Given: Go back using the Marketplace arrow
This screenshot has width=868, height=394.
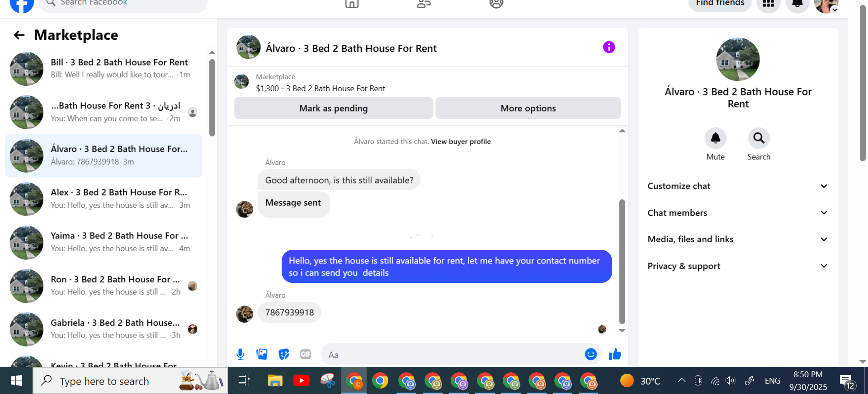Looking at the screenshot, I should click(x=19, y=35).
